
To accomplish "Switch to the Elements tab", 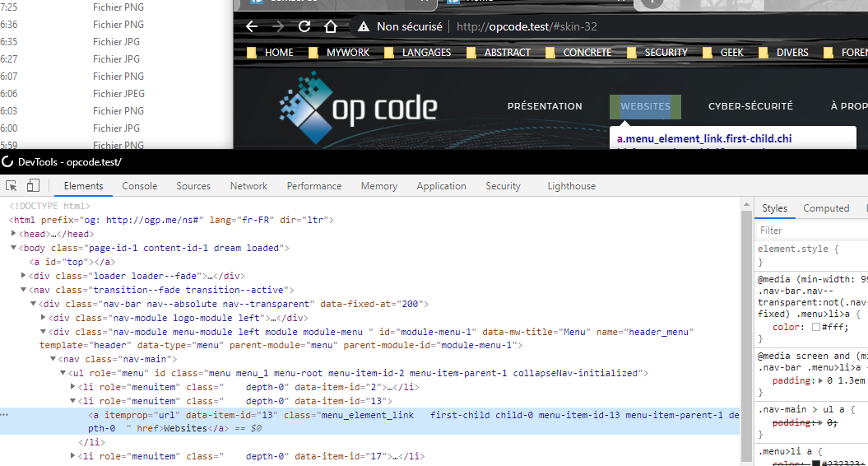I will [84, 186].
